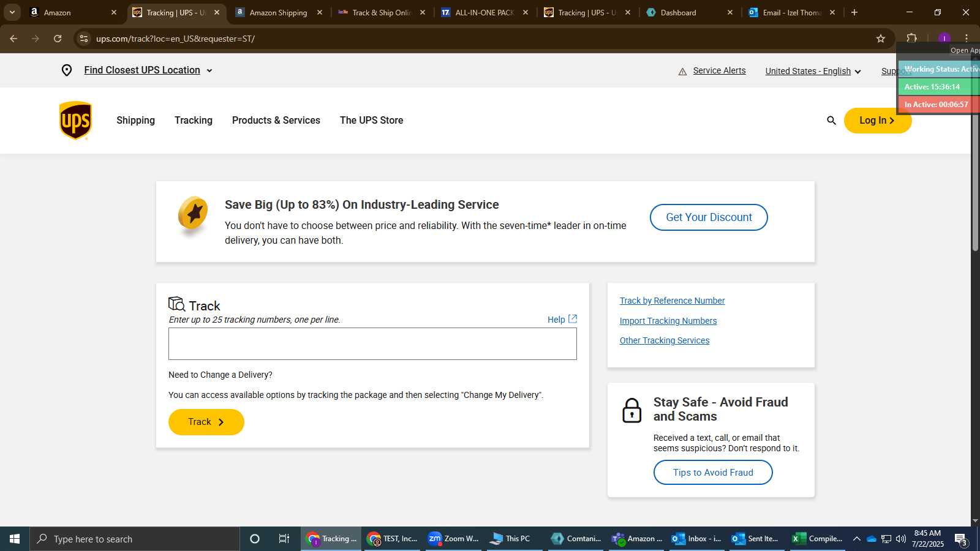Expand Find Closest UPS Location dropdown
Screen dimensions: 980x551
coord(148,70)
